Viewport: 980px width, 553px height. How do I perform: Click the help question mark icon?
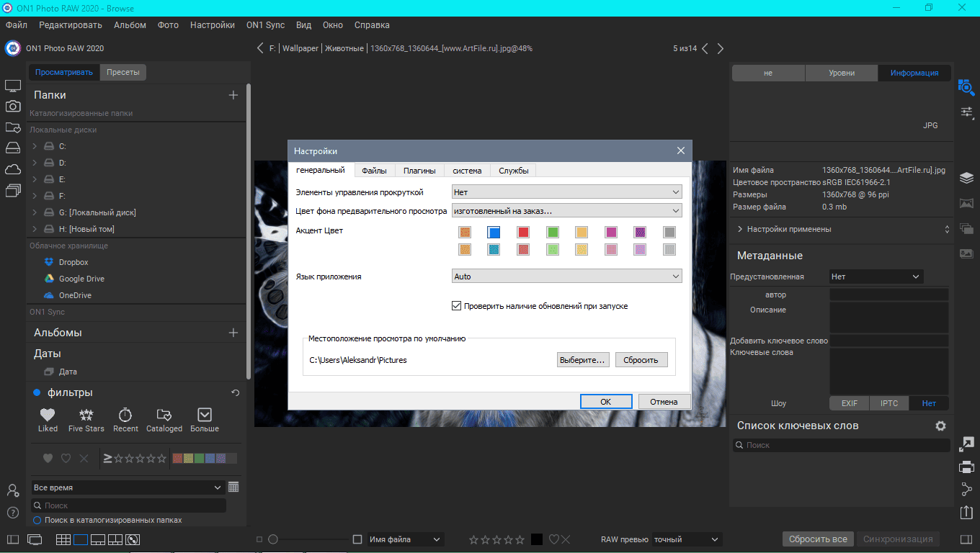click(x=12, y=513)
